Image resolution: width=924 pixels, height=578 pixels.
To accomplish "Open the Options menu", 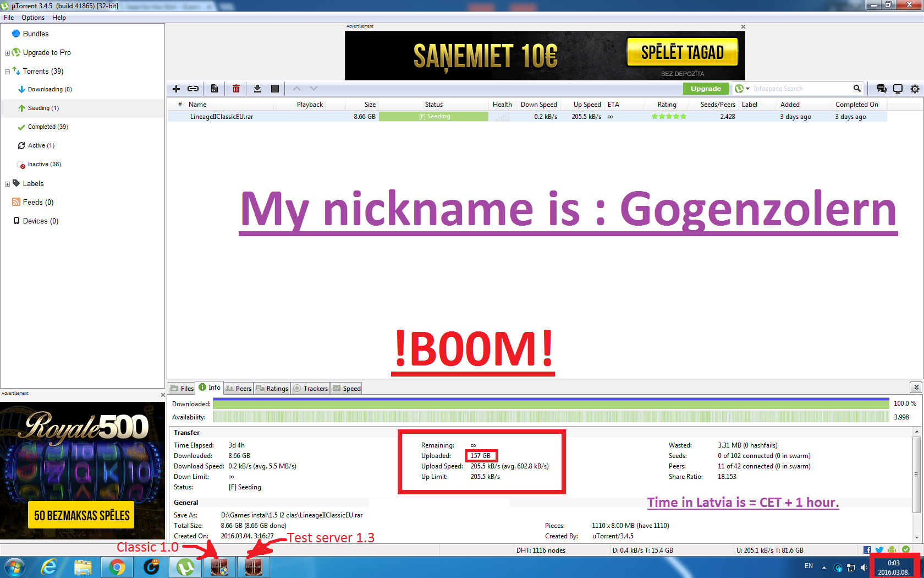I will pos(33,18).
